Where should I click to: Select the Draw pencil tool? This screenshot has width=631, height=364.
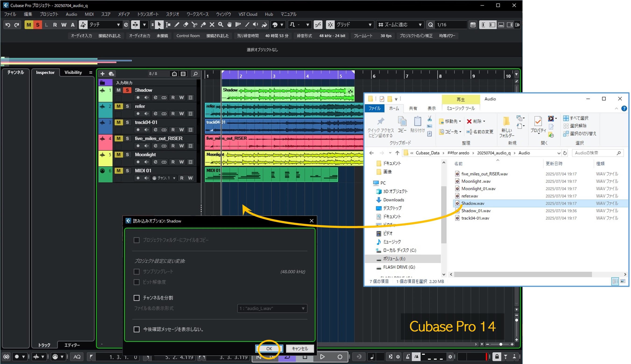177,25
